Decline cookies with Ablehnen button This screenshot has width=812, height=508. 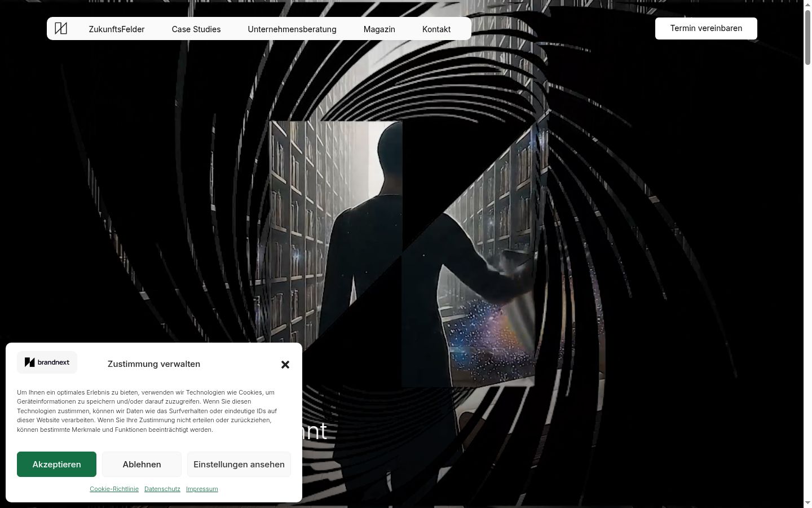(x=142, y=465)
